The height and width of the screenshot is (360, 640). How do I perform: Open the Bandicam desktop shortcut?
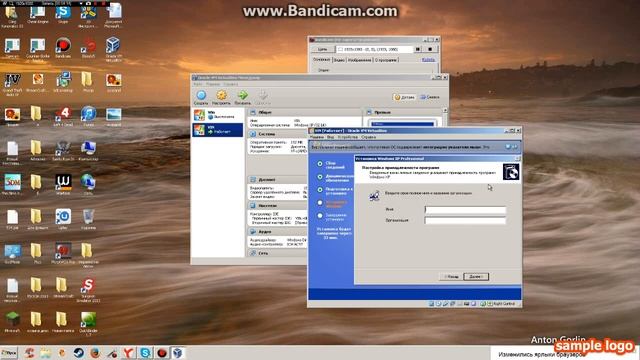coord(63,47)
